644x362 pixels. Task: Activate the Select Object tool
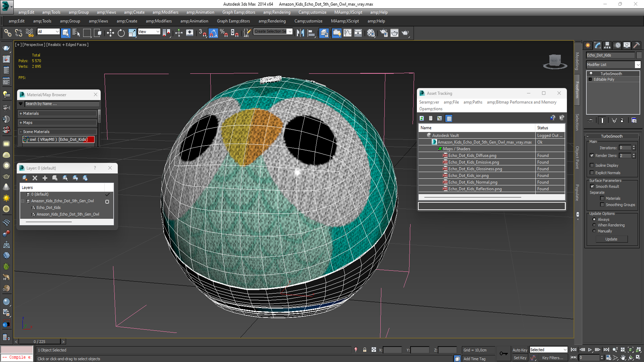point(65,33)
